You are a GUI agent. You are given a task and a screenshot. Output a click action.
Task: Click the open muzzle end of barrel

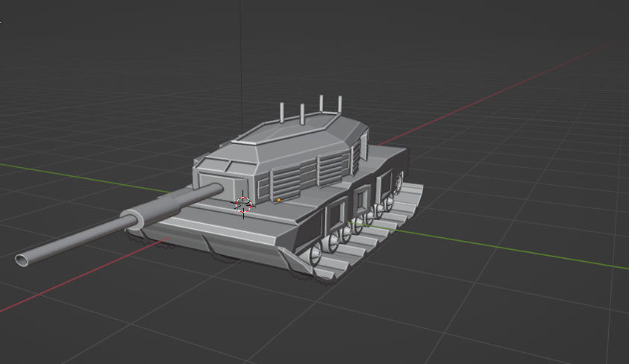(21, 260)
